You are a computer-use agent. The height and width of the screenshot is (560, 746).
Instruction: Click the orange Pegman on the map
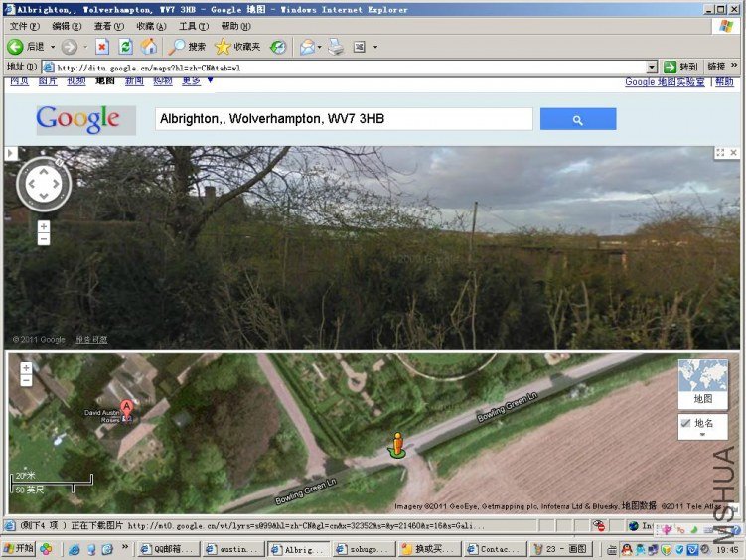click(396, 444)
